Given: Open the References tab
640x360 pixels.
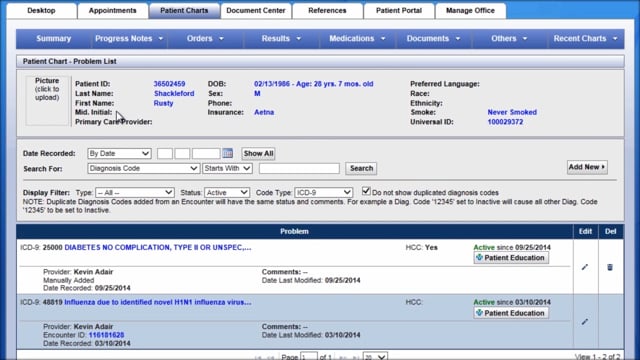Looking at the screenshot, I should coord(327,11).
